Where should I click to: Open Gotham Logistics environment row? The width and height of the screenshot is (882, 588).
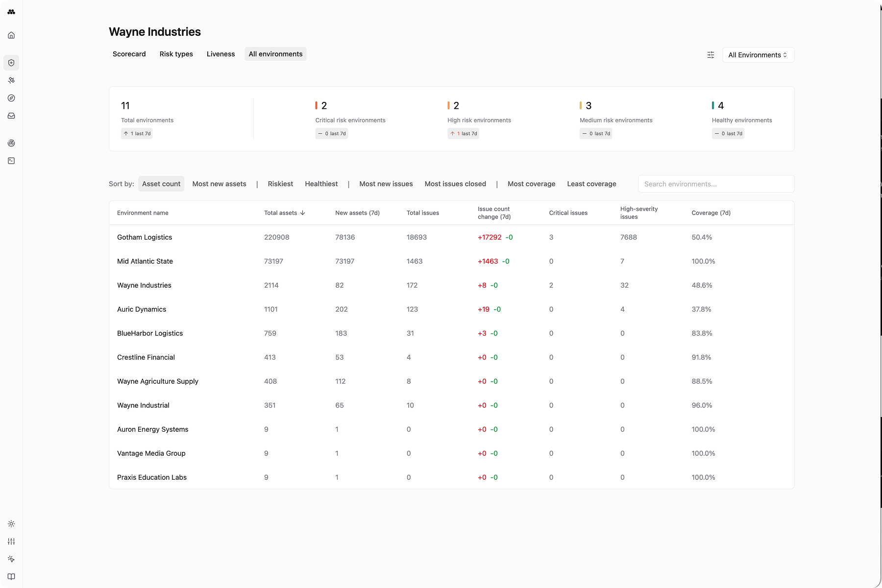coord(145,237)
